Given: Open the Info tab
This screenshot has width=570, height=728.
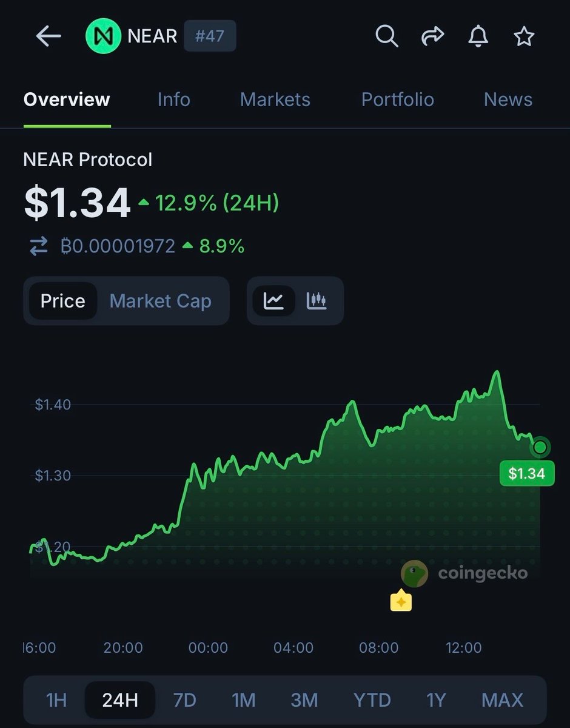Looking at the screenshot, I should click(x=173, y=99).
